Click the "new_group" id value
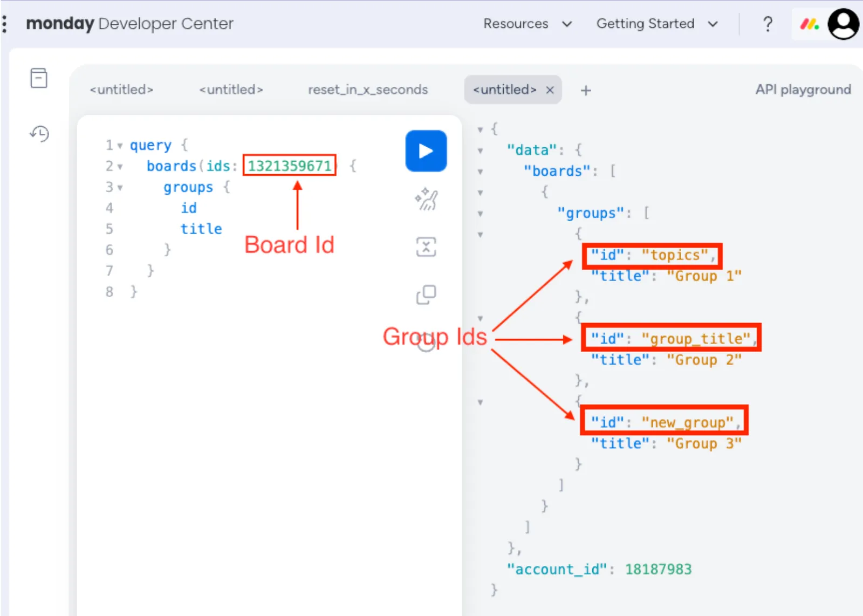 [687, 422]
